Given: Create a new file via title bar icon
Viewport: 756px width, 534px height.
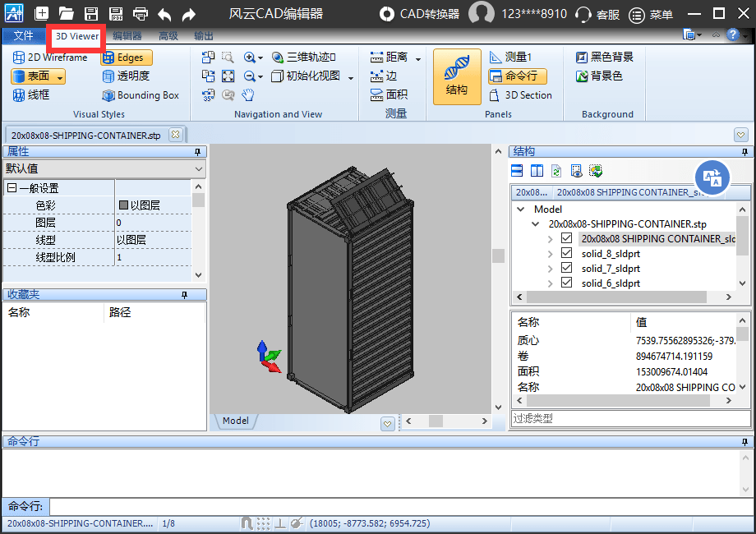Looking at the screenshot, I should [x=41, y=13].
